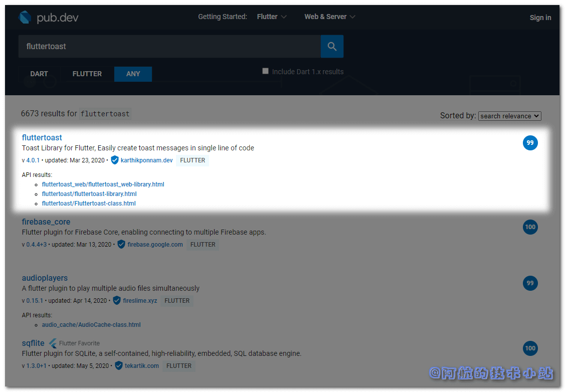Screen dimensions: 565x392
Task: Click the pub.dev logo icon
Action: (25, 18)
